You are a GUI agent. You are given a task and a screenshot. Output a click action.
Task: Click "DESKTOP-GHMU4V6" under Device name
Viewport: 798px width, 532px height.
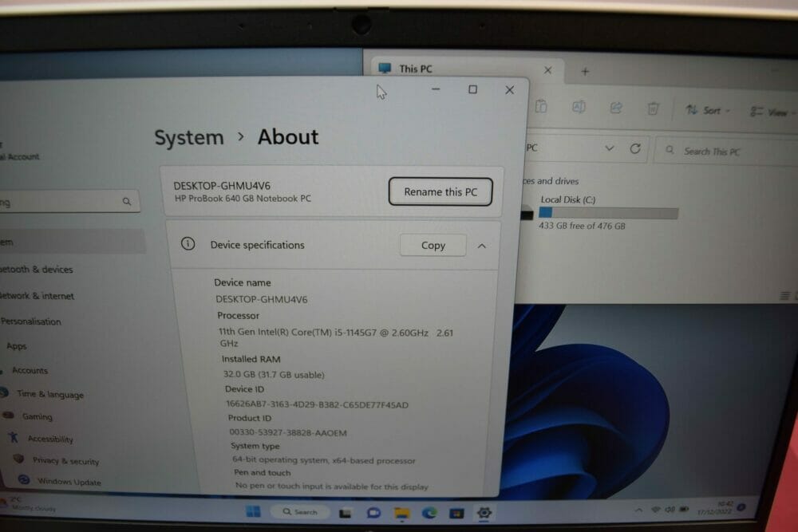click(x=262, y=299)
